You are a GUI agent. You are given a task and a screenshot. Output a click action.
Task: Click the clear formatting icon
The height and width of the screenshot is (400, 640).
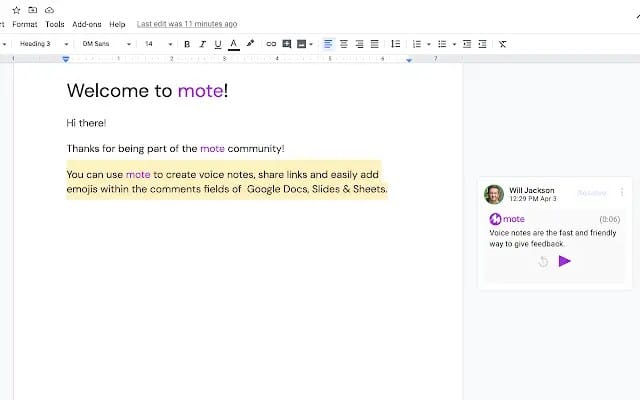click(x=502, y=44)
